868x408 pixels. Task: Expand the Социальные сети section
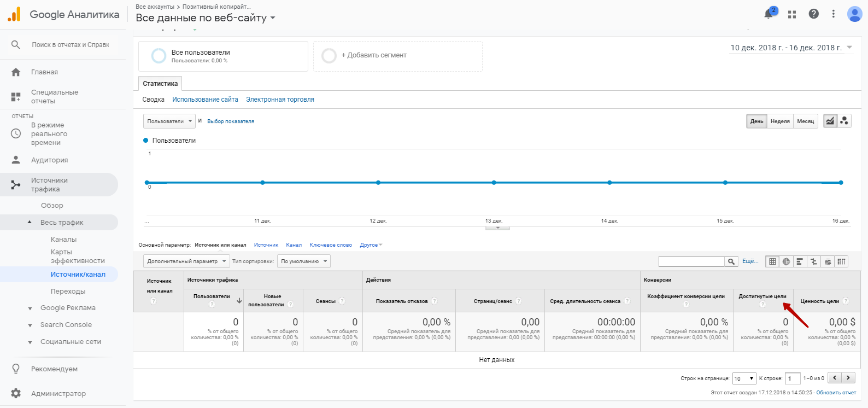(x=30, y=342)
